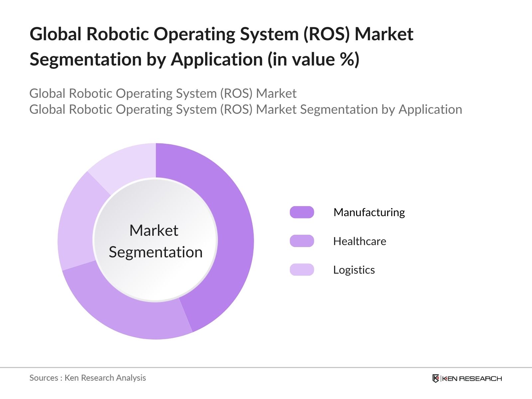
Task: Click the word "Segmentation" in the donut center
Action: point(156,252)
